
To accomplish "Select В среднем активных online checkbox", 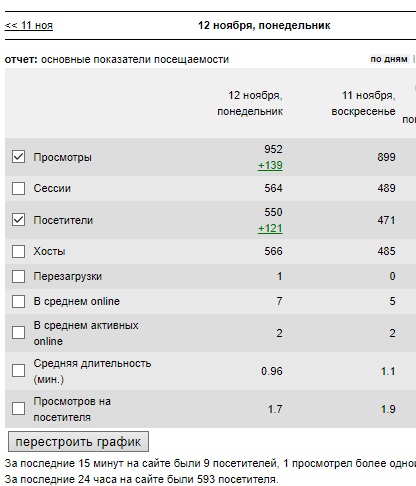I will click(x=18, y=333).
